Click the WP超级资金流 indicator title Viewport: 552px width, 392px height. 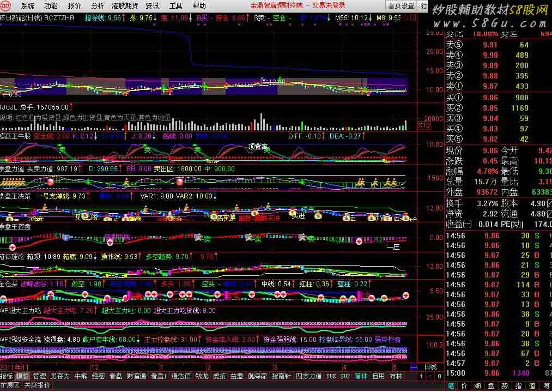pyautogui.click(x=20, y=340)
